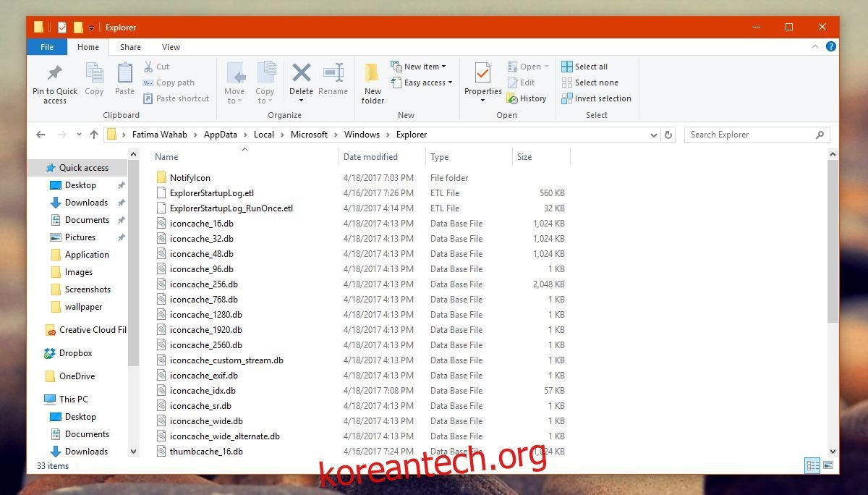Viewport: 868px width, 495px height.
Task: Switch to the View ribbon tab
Action: (171, 47)
